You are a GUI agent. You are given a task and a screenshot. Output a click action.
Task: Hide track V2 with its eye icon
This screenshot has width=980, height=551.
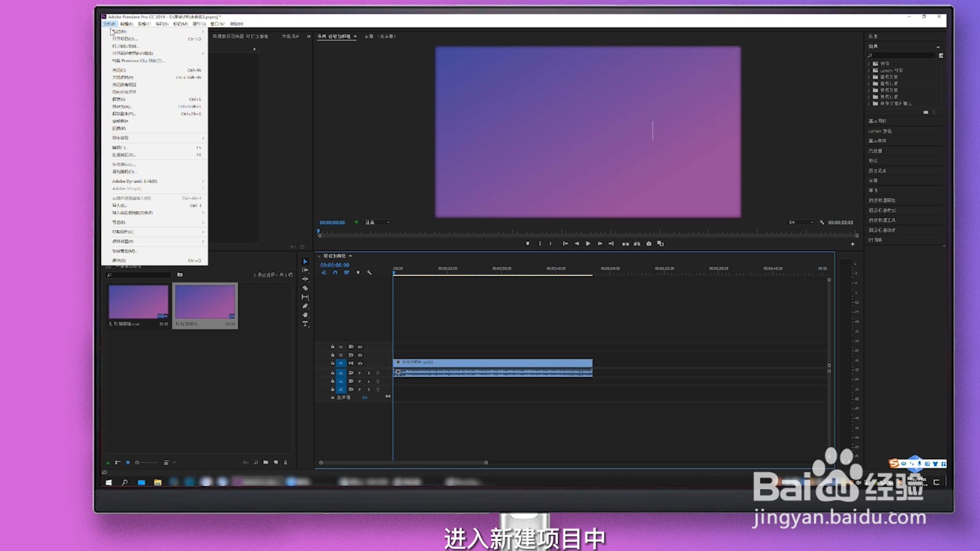click(360, 355)
